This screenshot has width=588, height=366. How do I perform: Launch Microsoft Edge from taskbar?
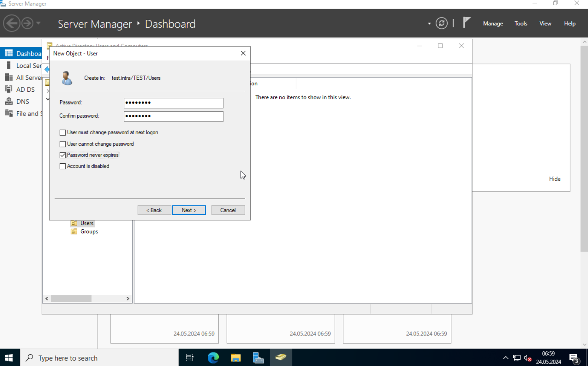(213, 358)
